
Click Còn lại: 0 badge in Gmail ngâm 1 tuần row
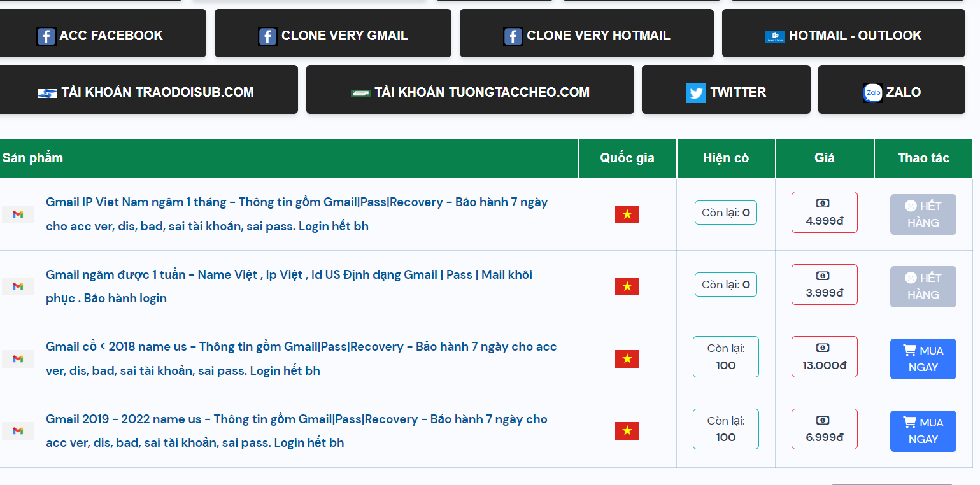(x=726, y=285)
